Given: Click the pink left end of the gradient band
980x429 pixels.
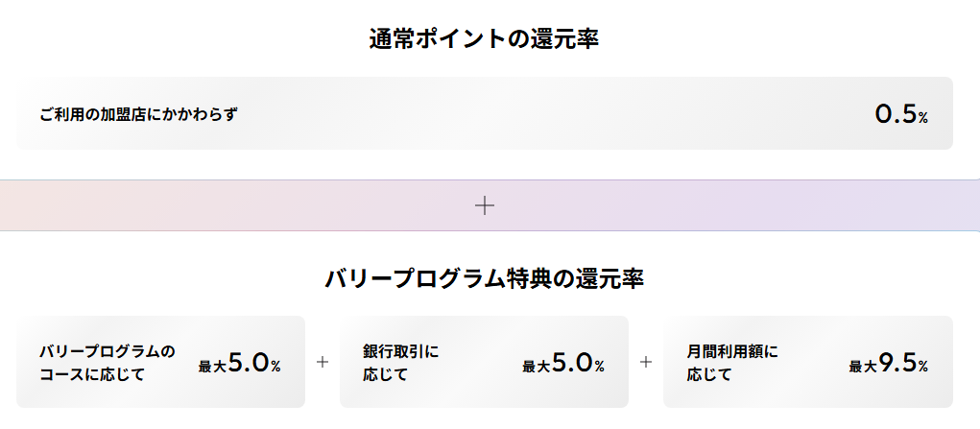Looking at the screenshot, I should pos(38,205).
